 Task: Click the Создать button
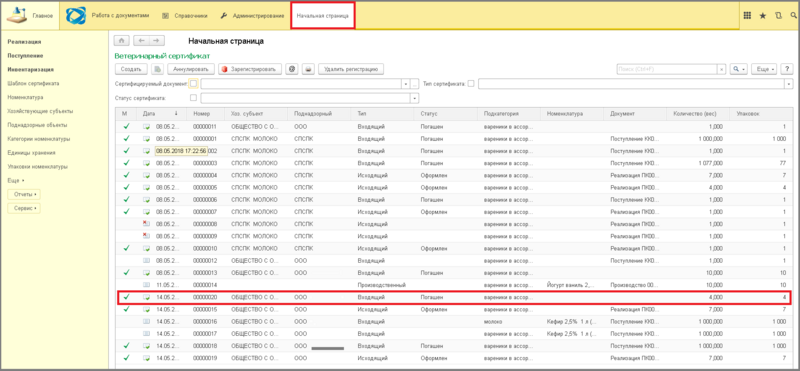click(131, 69)
